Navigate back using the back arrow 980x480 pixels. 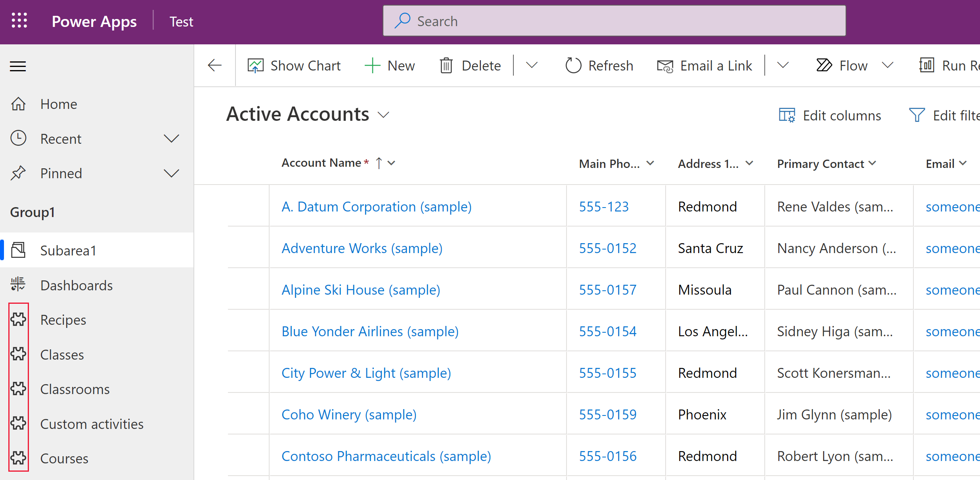coord(214,65)
